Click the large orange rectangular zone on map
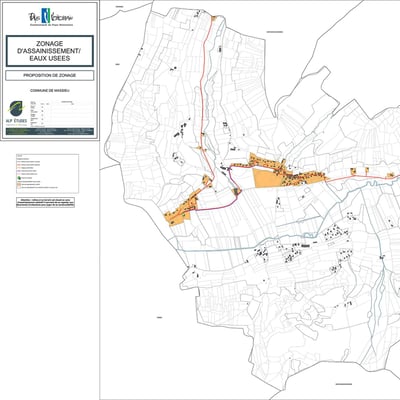 (268, 178)
